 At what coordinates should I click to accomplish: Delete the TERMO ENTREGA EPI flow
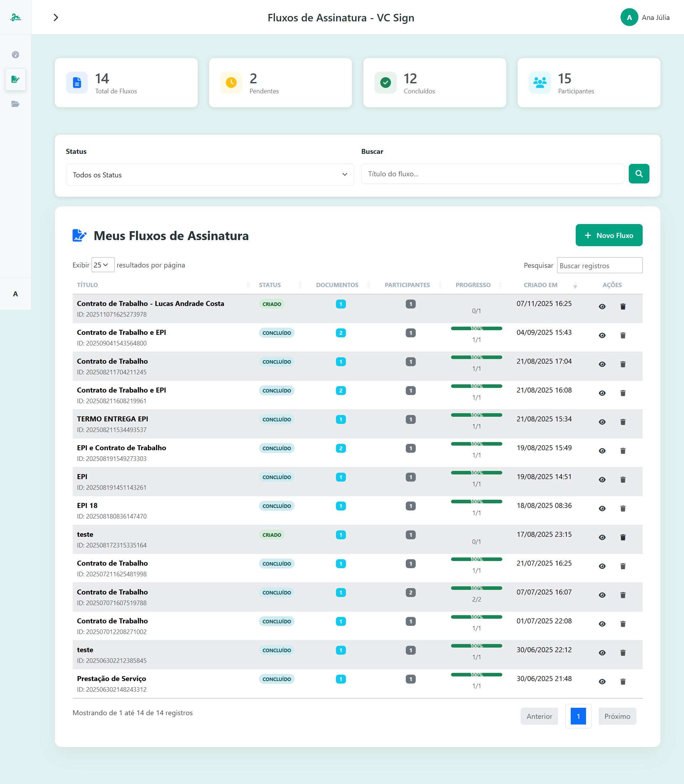pos(623,422)
